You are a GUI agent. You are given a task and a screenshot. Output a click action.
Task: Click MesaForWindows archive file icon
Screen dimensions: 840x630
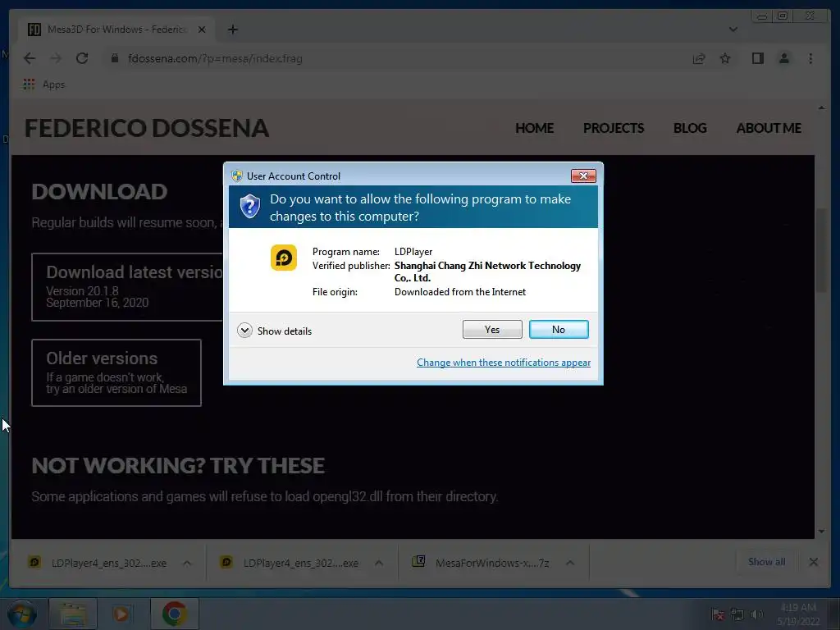pyautogui.click(x=419, y=561)
